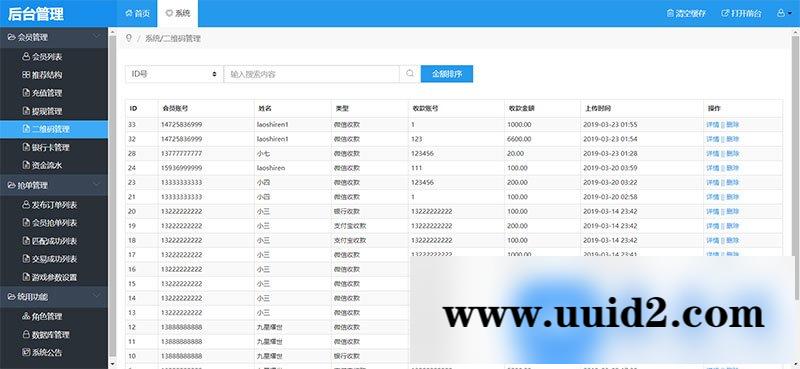Click the timestamp 2019-03-20 03:59
Screen dimensions: 800x369
pos(610,168)
